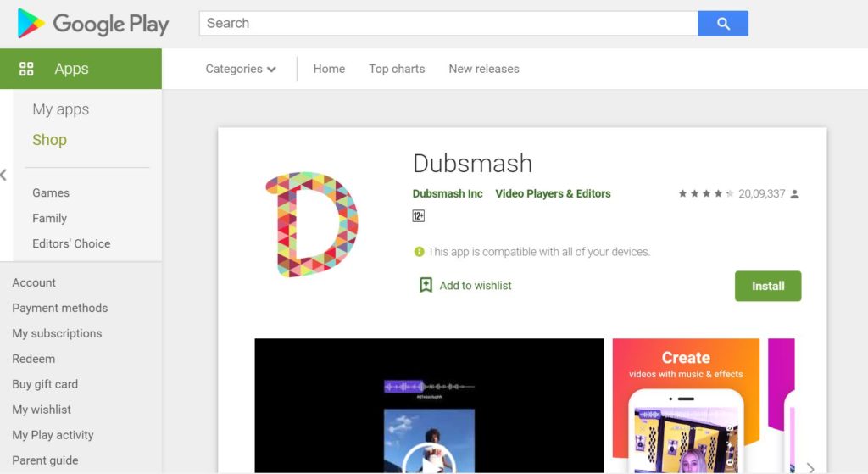The width and height of the screenshot is (868, 474).
Task: Open Top charts
Action: click(x=397, y=69)
